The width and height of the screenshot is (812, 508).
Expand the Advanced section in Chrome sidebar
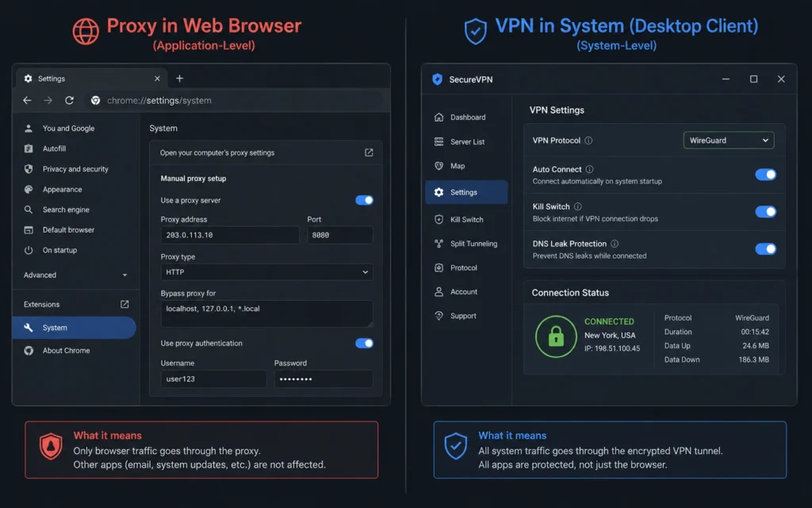tap(75, 275)
